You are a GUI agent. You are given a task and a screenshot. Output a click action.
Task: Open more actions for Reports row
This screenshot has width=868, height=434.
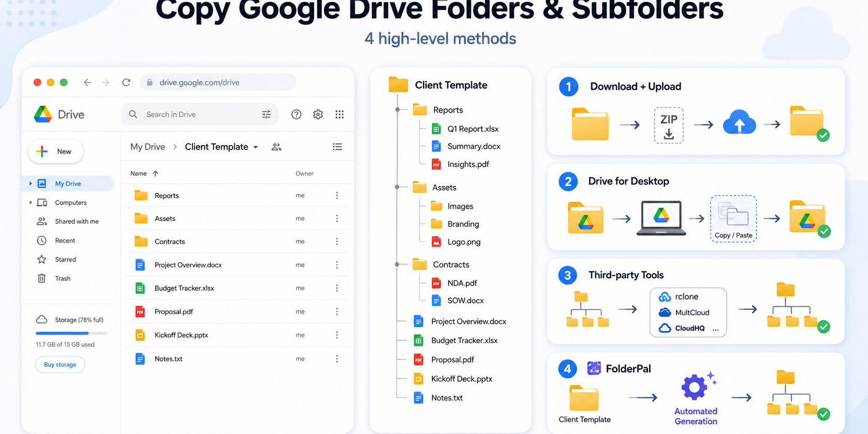337,195
